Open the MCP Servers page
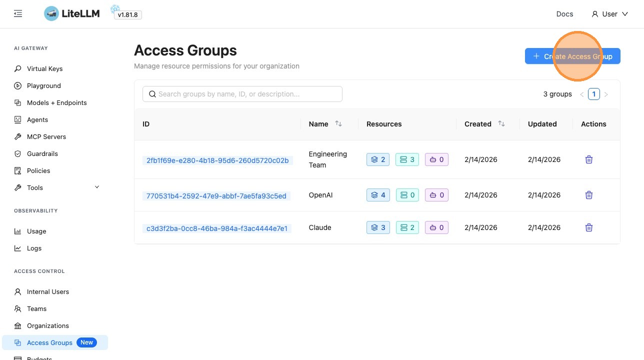 click(x=46, y=136)
